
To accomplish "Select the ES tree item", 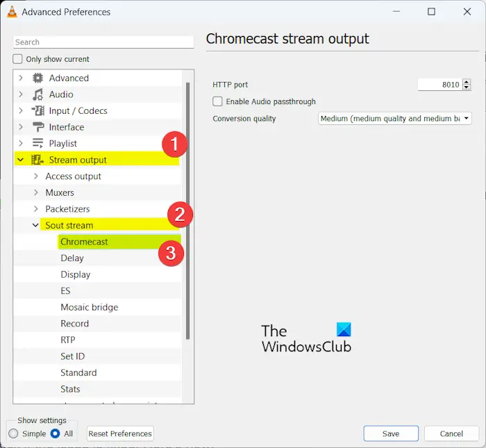I will pos(65,291).
